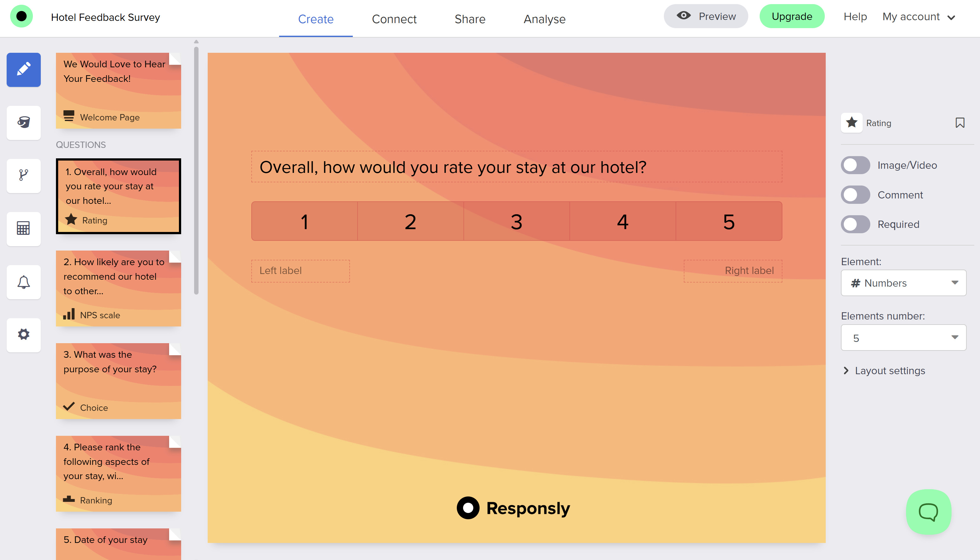Click the Hotel Feedback Survey title

click(105, 17)
